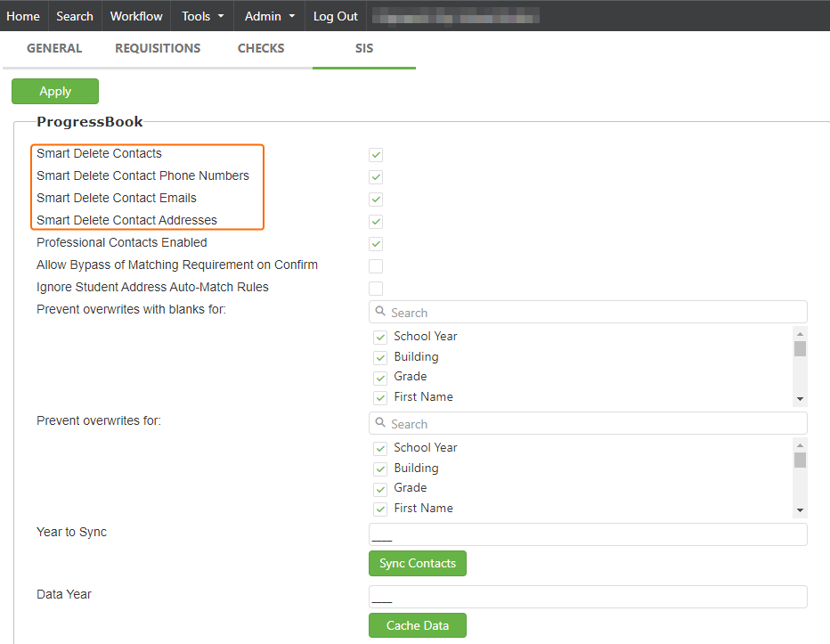
Task: Open the Admin dropdown menu
Action: 270,16
